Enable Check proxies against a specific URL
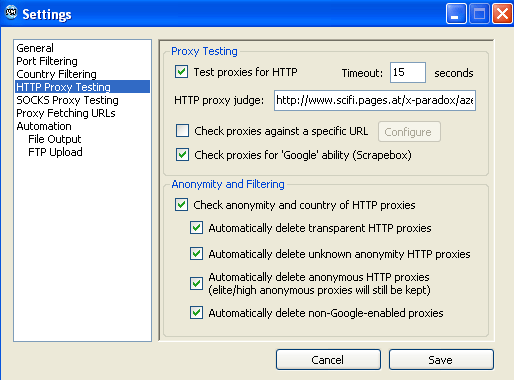Viewport: 514px width, 380px height. pos(182,131)
